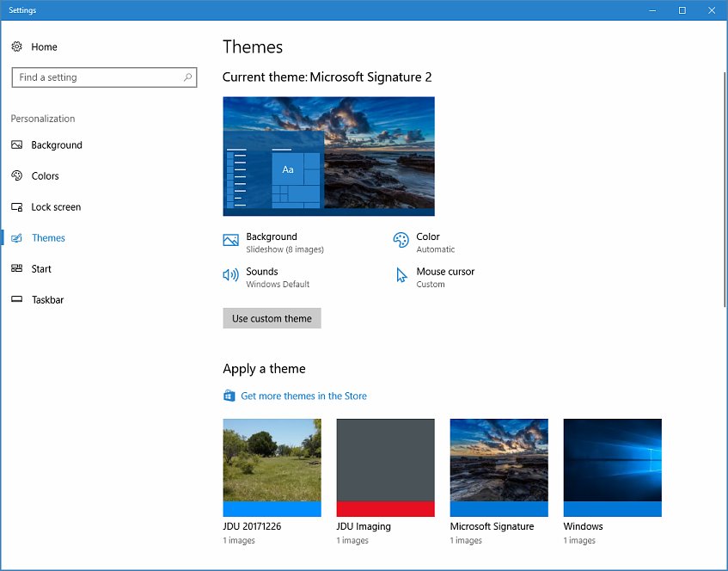
Task: Apply the JDU Imaging theme thumbnail
Action: (385, 468)
